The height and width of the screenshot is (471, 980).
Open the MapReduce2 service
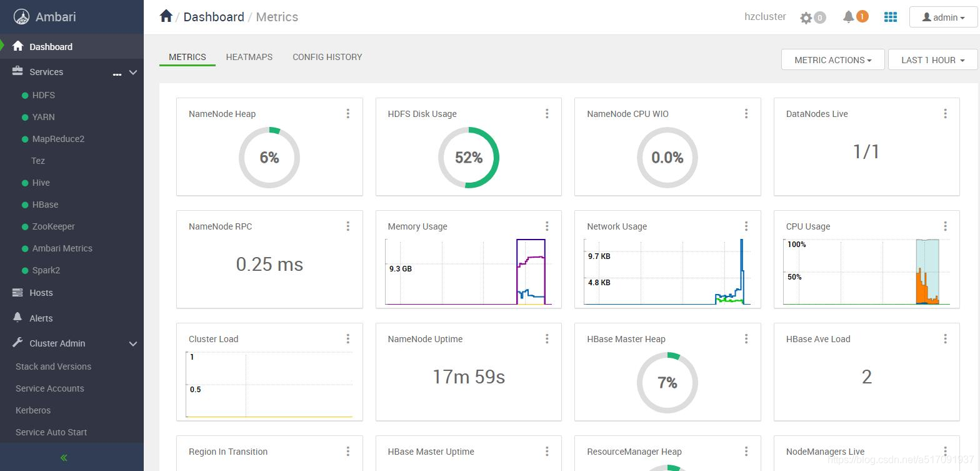pos(58,139)
